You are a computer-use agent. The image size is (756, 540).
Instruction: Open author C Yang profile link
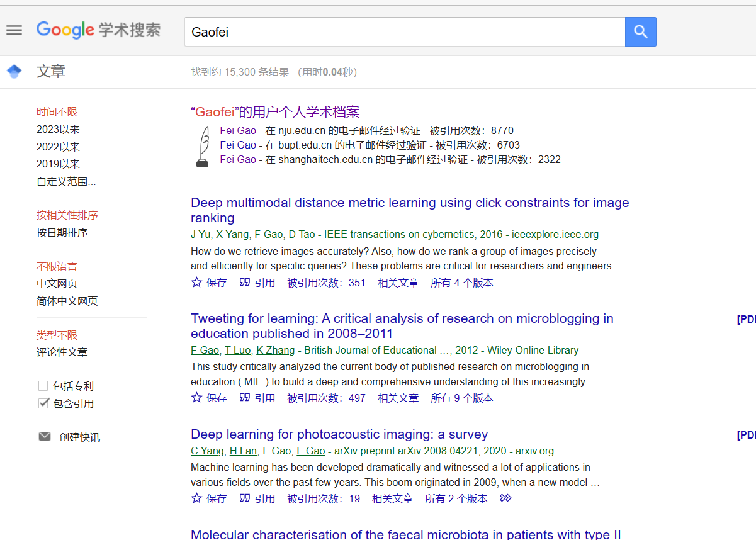207,451
